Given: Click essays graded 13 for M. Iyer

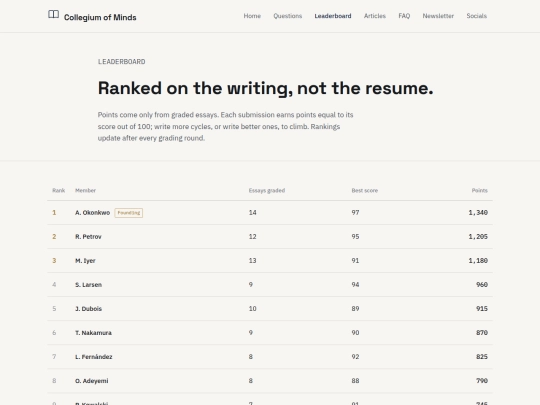Looking at the screenshot, I should [252, 261].
